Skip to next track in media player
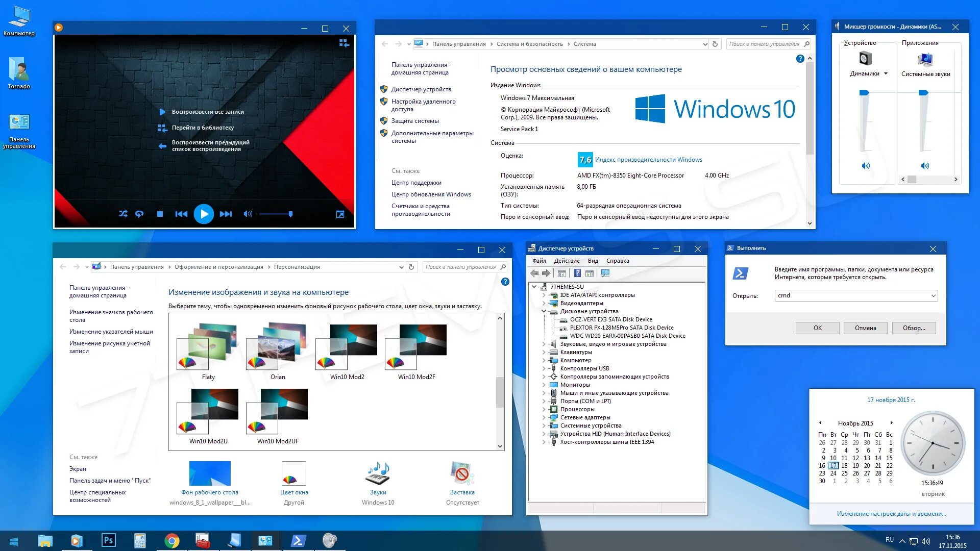The width and height of the screenshot is (980, 551). click(x=226, y=214)
